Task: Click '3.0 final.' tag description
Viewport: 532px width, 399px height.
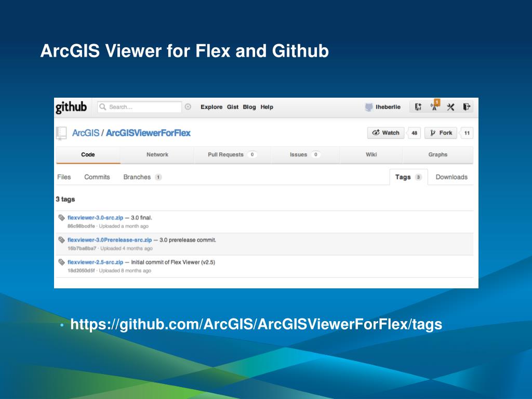Action: coord(141,218)
